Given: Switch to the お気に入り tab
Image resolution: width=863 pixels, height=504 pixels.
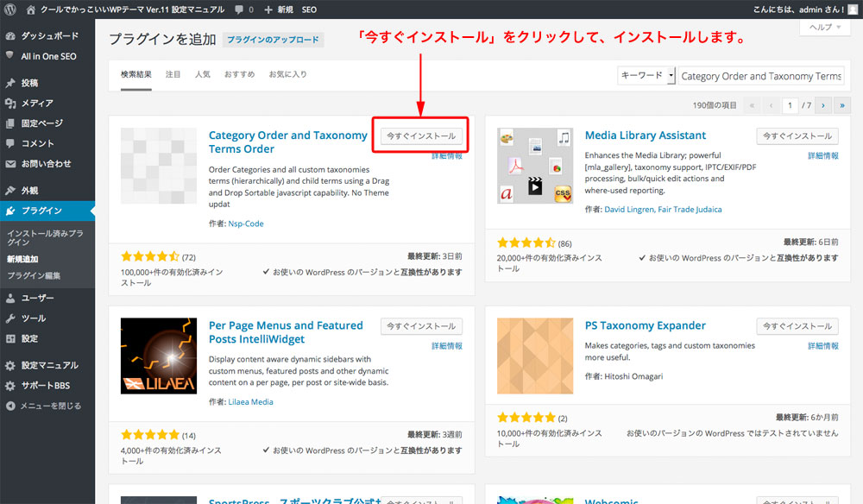Looking at the screenshot, I should 288,74.
